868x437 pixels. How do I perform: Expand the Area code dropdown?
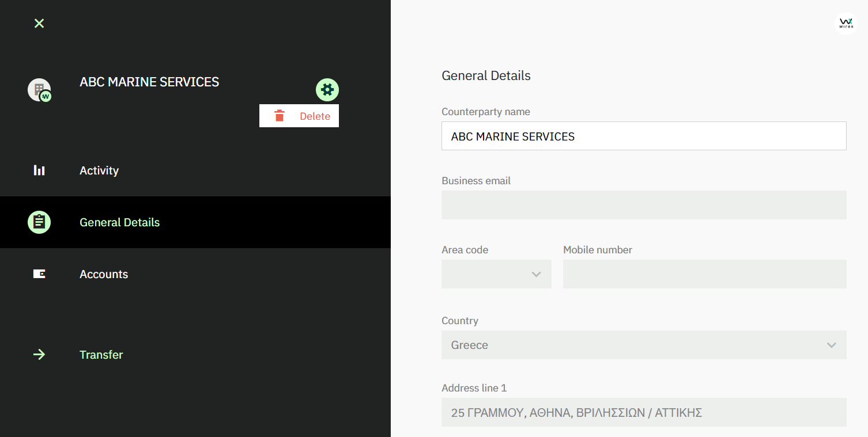point(496,274)
